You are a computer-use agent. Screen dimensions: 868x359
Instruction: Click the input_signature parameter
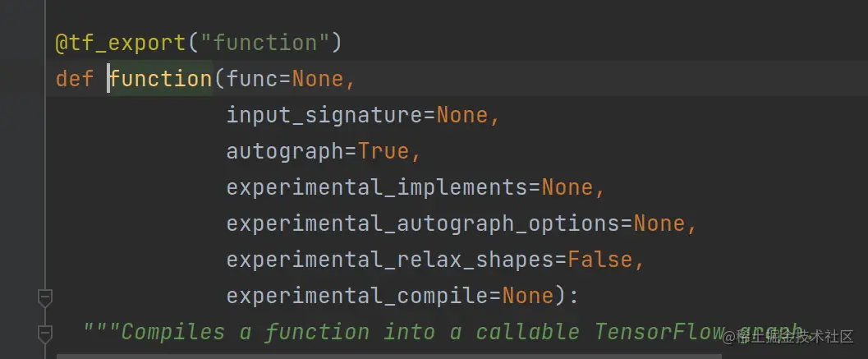coord(325,115)
